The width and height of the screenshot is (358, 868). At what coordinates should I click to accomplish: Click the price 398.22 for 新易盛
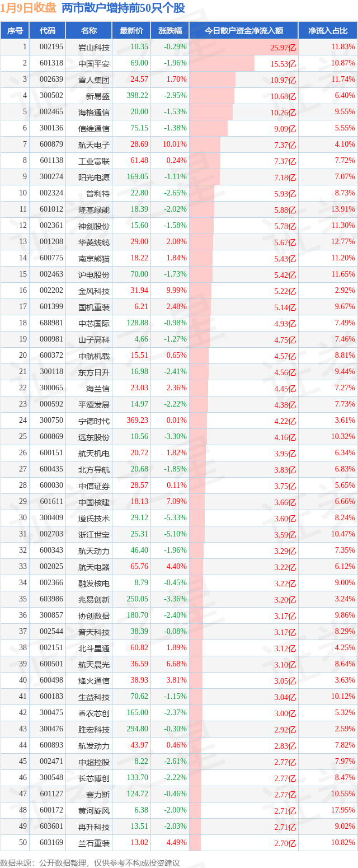coord(137,96)
